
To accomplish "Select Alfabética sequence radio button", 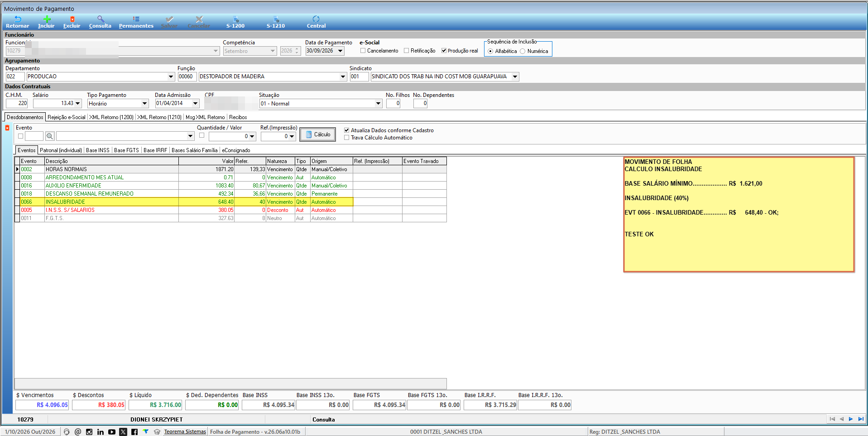I will 490,51.
